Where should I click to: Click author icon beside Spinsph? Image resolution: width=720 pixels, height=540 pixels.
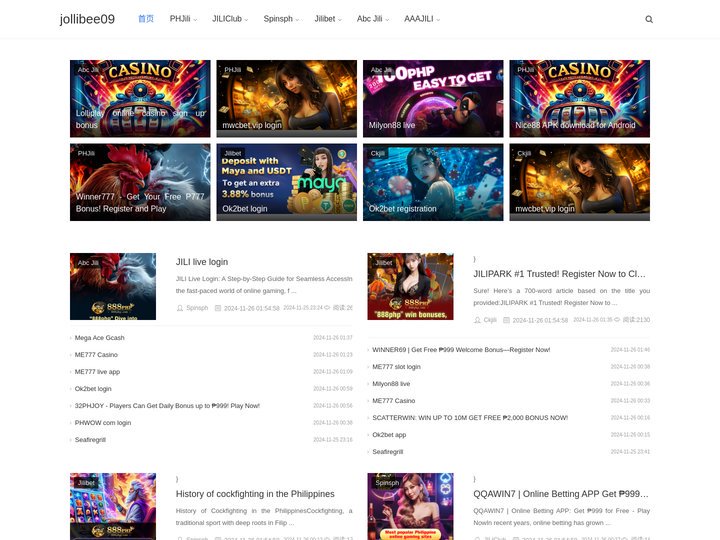(x=180, y=308)
